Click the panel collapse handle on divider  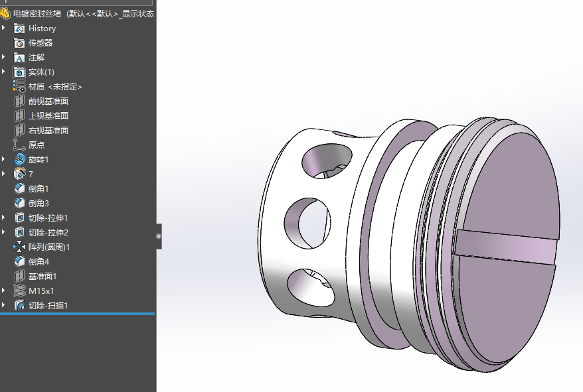click(x=159, y=236)
